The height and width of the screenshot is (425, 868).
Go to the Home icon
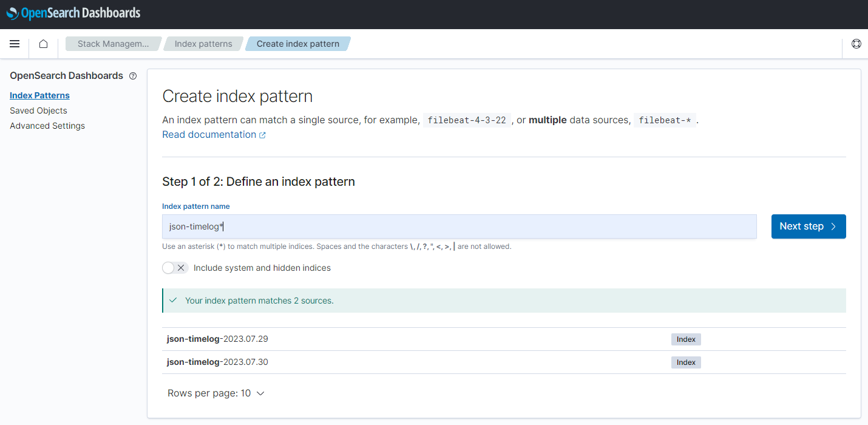[43, 44]
